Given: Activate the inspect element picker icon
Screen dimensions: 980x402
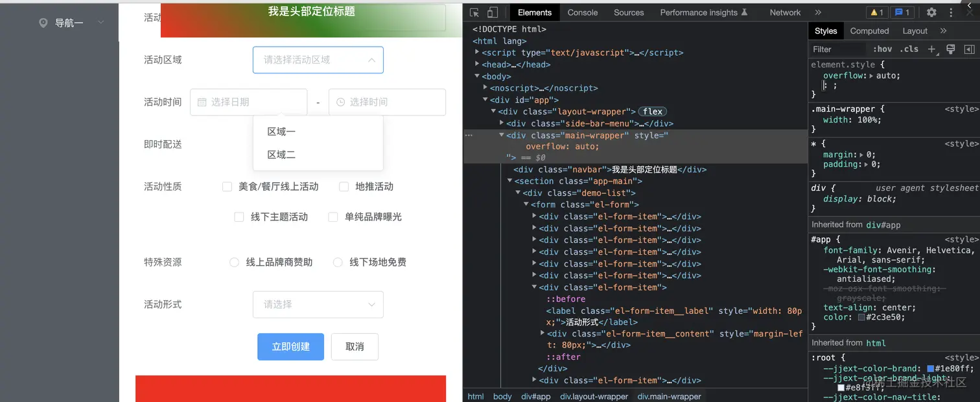Looking at the screenshot, I should (x=474, y=12).
